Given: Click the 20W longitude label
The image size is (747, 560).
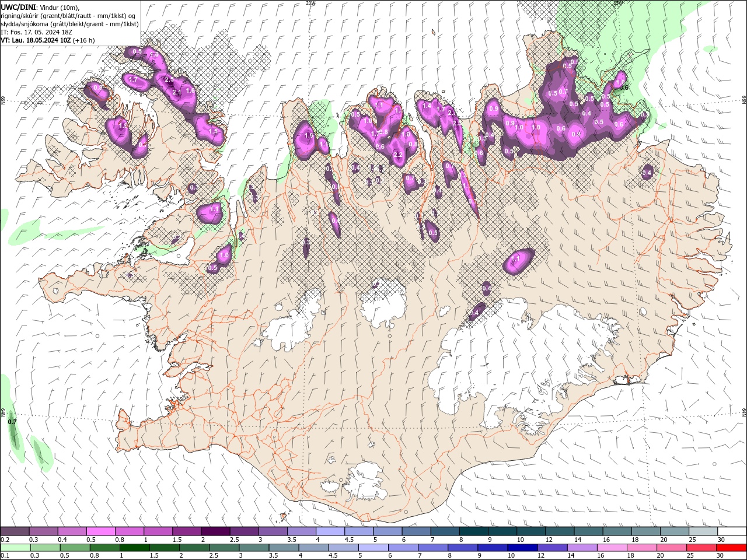Looking at the screenshot, I should [310, 3].
